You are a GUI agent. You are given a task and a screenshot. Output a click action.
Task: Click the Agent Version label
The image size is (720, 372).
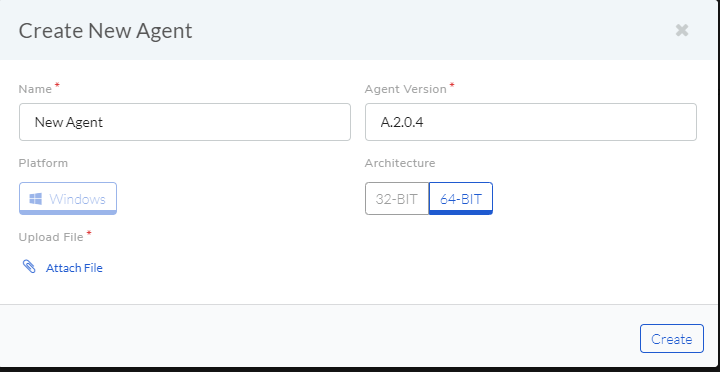[x=406, y=89]
